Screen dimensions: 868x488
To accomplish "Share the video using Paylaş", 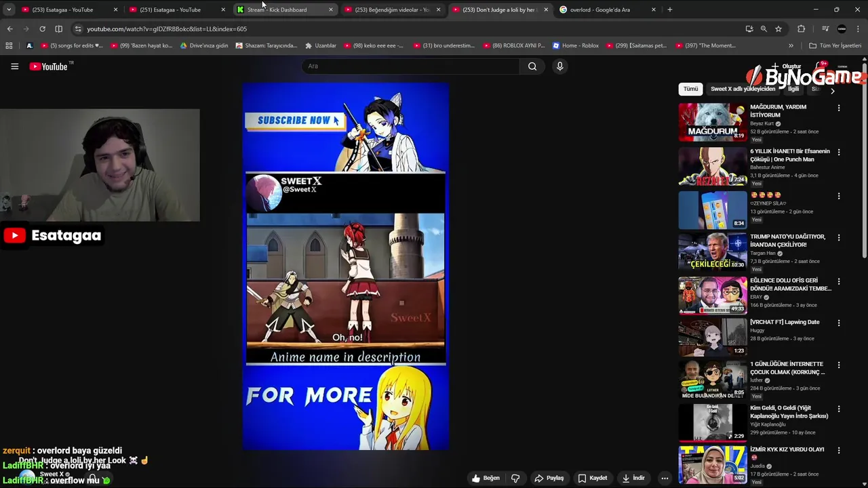I will tap(549, 478).
